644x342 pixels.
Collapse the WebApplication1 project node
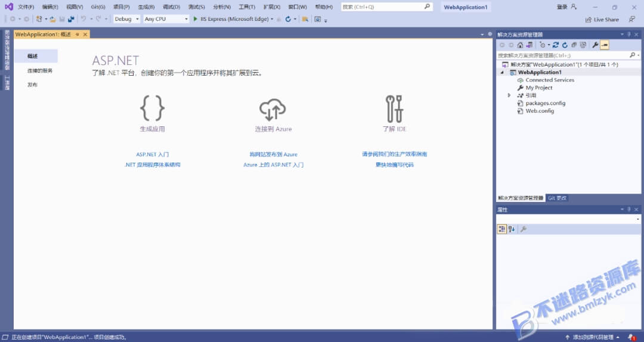tap(501, 72)
